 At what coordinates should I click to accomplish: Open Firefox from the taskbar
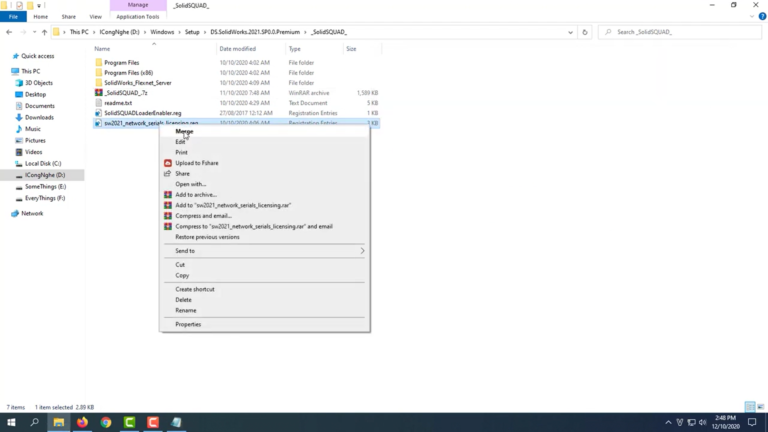[82, 422]
